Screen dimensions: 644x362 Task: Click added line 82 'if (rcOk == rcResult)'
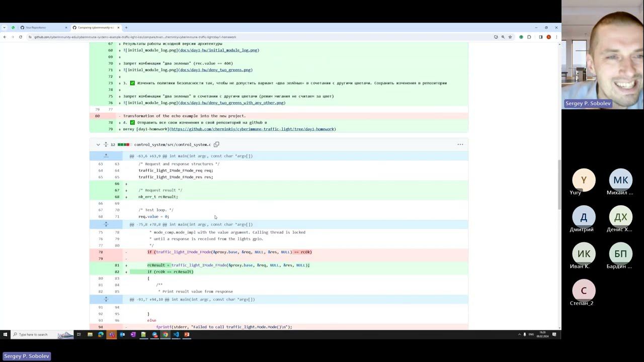(279, 271)
